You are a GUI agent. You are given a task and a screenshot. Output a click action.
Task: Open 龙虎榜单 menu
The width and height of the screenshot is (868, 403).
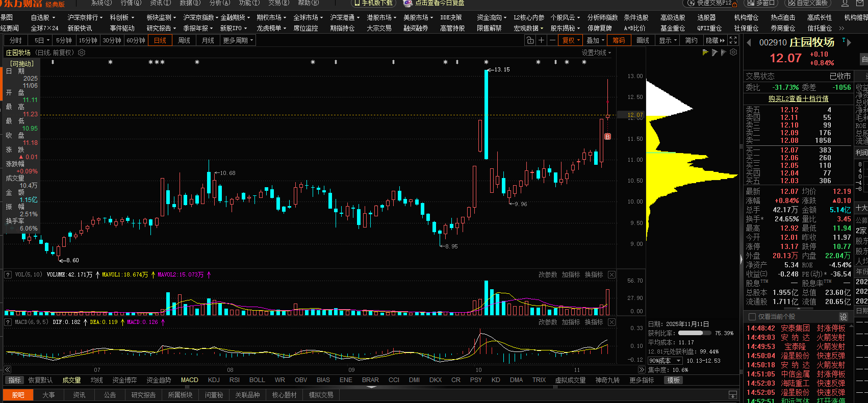click(x=271, y=28)
